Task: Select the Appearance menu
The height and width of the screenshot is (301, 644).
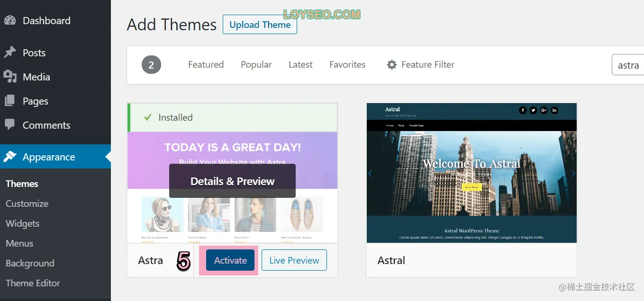Action: point(55,157)
